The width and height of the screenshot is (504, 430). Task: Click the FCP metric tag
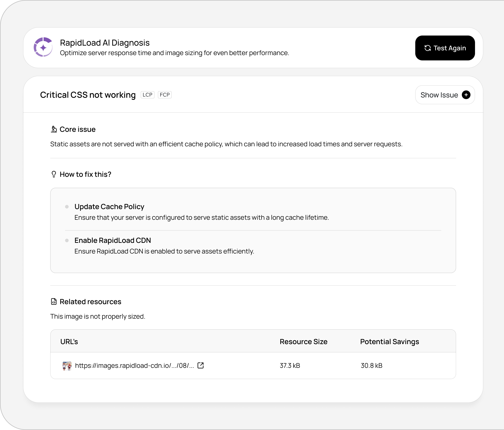click(x=165, y=95)
